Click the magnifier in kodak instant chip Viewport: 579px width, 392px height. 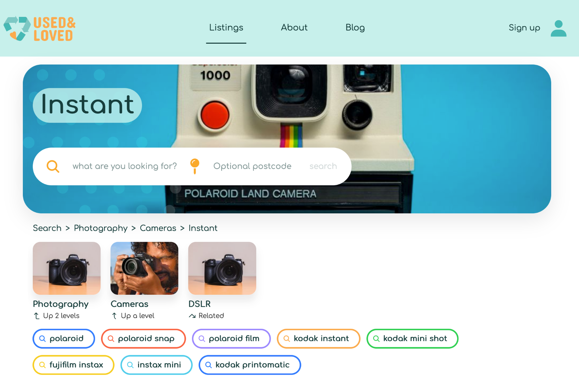(287, 339)
